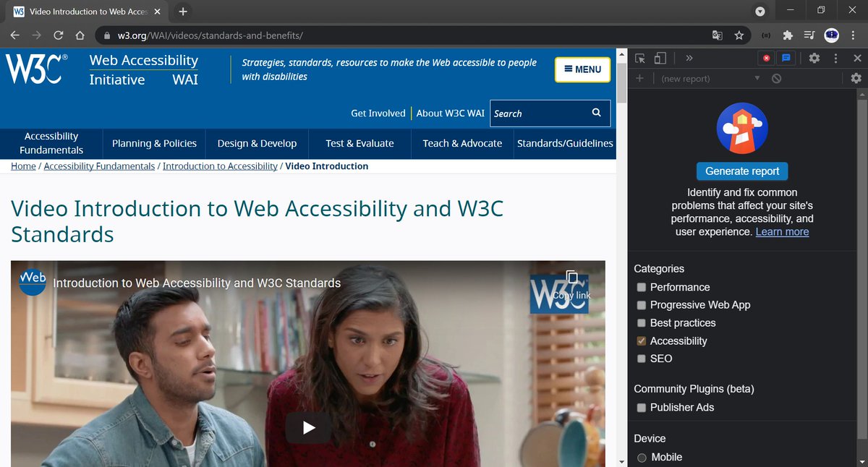Open DevTools settings gear
This screenshot has width=868, height=467.
pyautogui.click(x=814, y=59)
